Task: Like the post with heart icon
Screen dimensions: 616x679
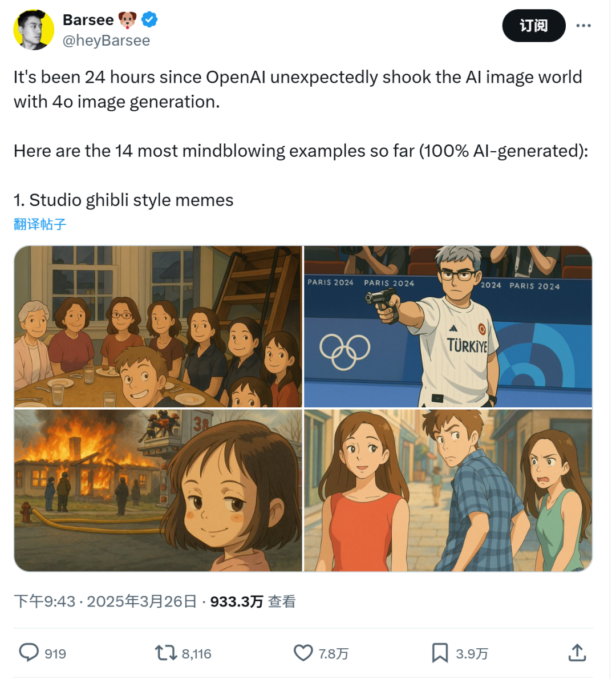Action: click(x=303, y=653)
